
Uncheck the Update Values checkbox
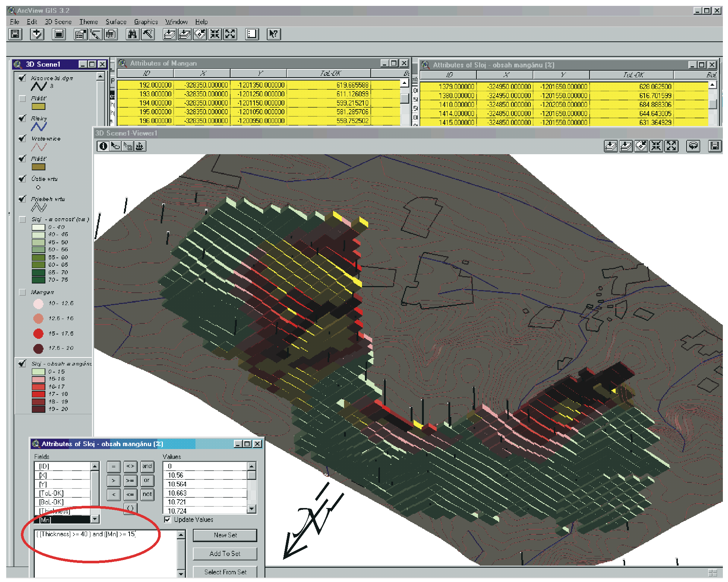pos(168,520)
